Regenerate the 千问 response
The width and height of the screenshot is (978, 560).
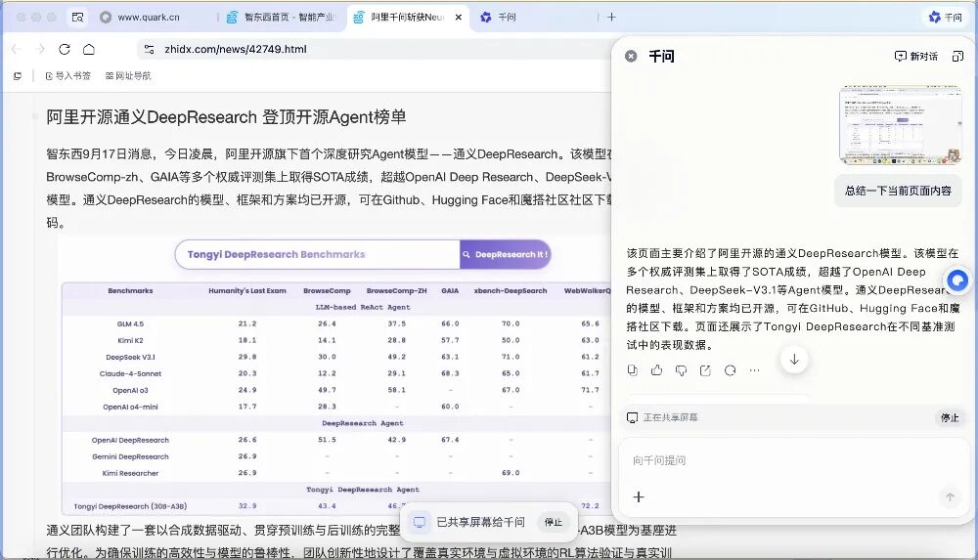point(730,370)
